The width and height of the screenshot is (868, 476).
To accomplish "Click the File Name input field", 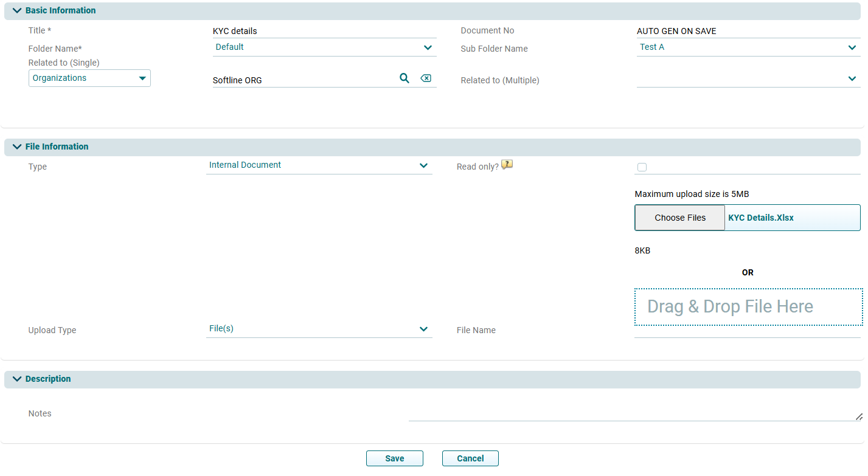I will (747, 331).
